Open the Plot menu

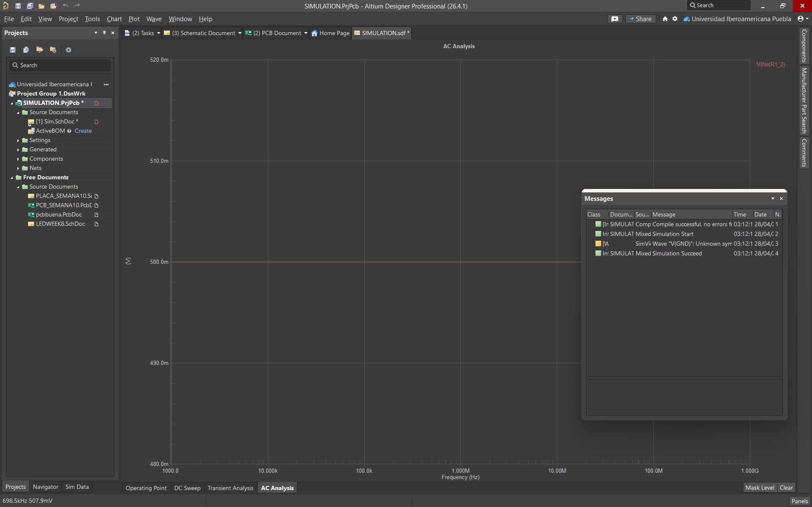[x=134, y=19]
